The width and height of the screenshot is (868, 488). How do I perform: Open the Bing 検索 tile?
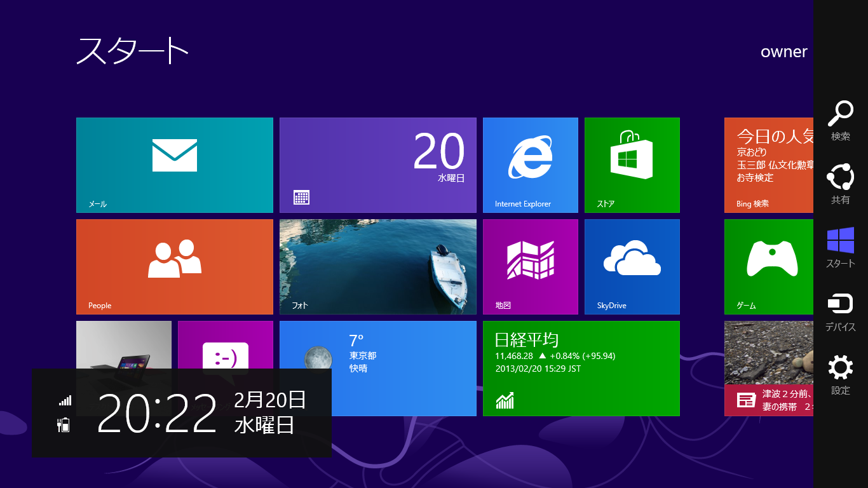(769, 165)
